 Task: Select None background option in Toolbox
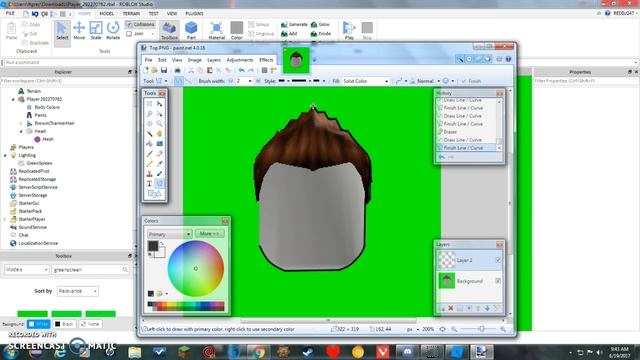[91, 324]
